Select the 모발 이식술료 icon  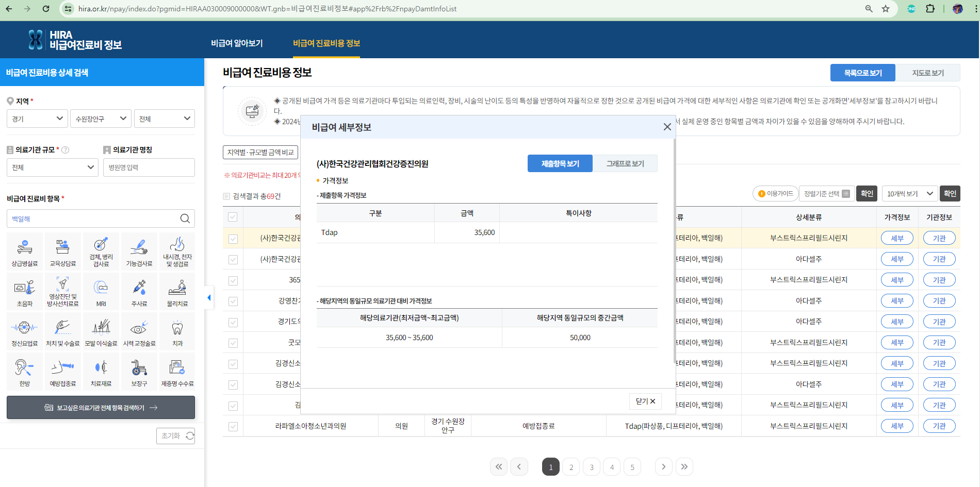tap(101, 331)
